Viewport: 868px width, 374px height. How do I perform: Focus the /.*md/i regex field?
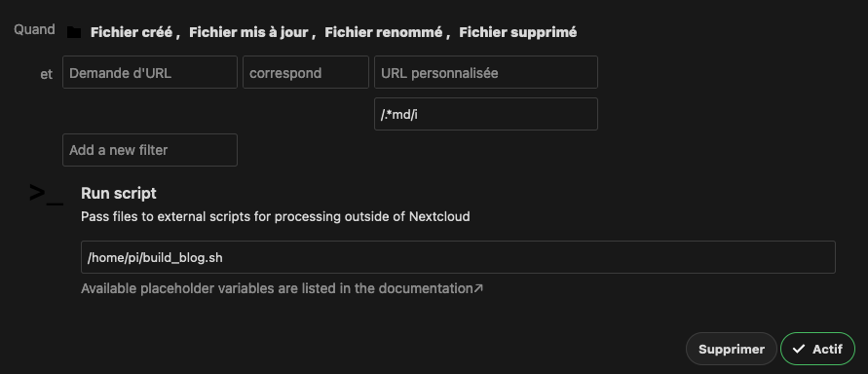[x=486, y=114]
